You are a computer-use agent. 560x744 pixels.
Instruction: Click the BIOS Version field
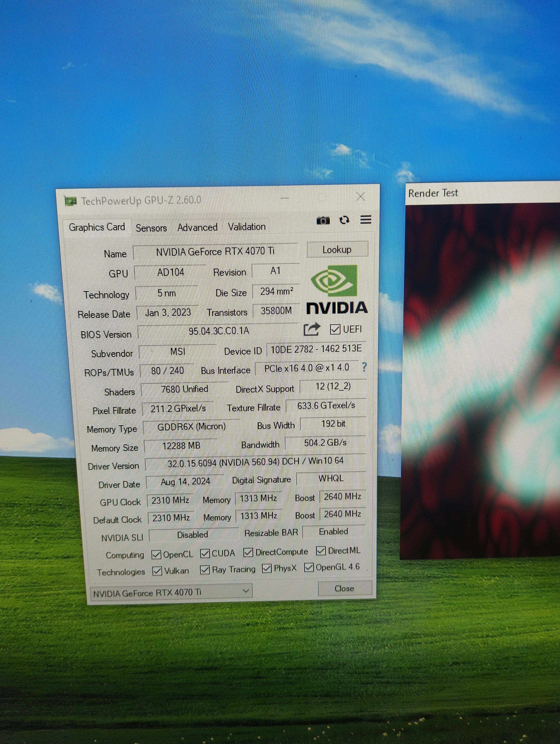tap(219, 331)
